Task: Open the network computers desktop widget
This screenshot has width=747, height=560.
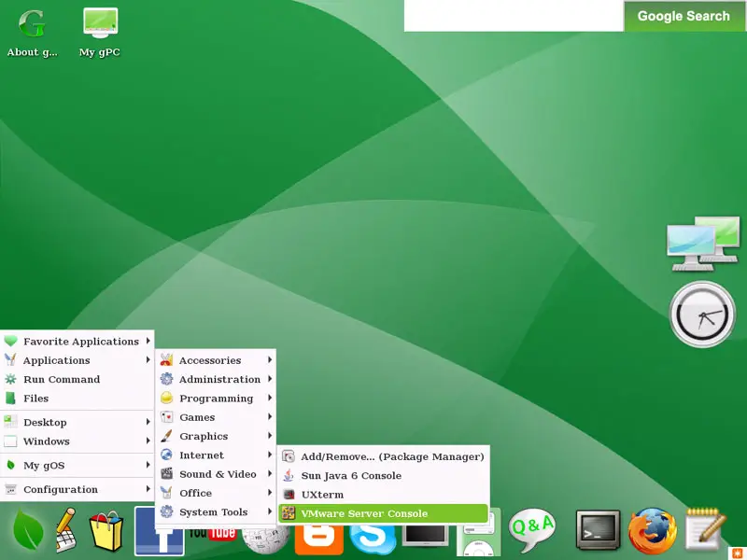Action: point(702,244)
